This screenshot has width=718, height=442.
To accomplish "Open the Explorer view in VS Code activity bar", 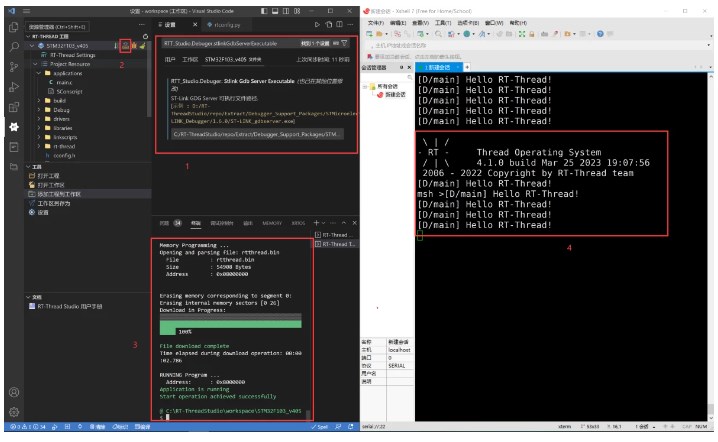I will pos(14,27).
